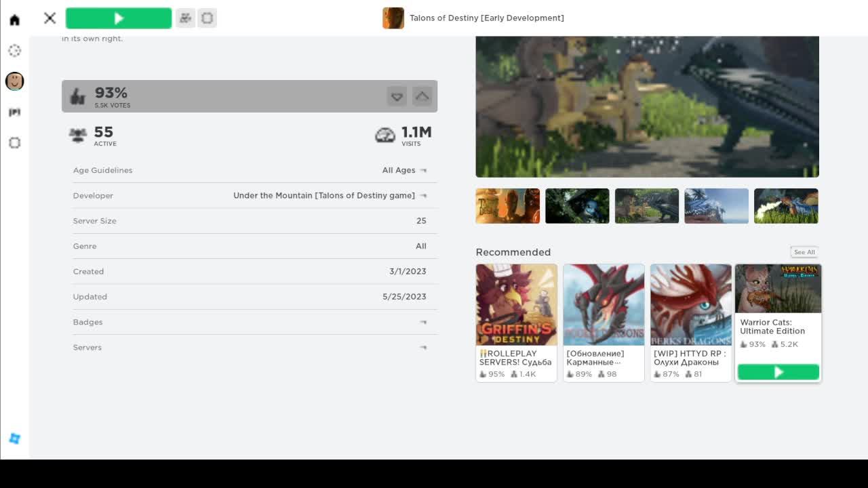Image resolution: width=868 pixels, height=488 pixels.
Task: Open the smiley-face avatar profile
Action: click(14, 81)
